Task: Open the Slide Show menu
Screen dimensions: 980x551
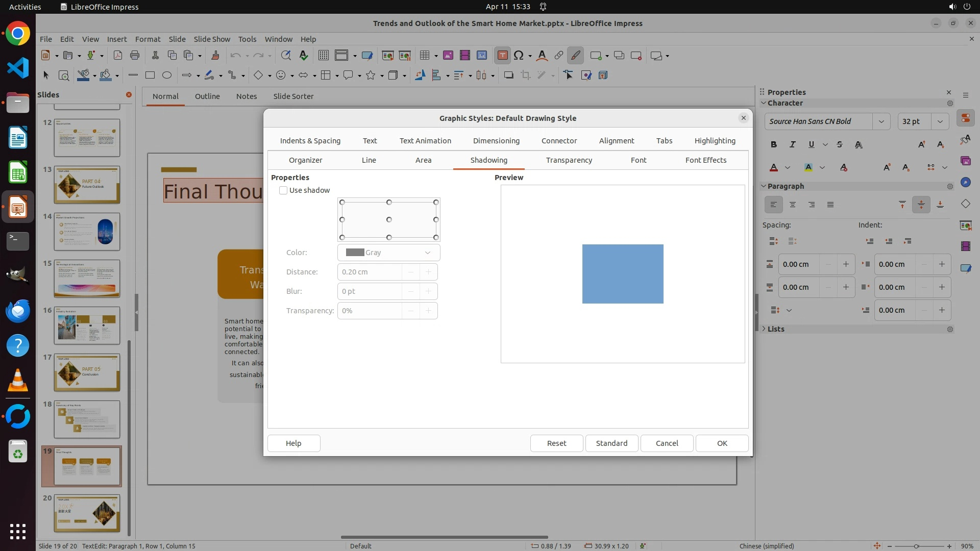Action: [x=212, y=39]
